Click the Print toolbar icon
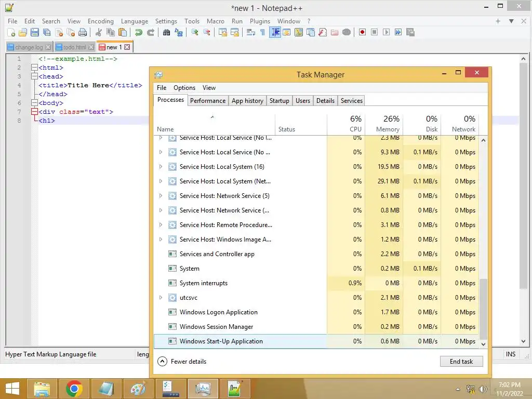Screen dimensions: 532x399 tap(83, 32)
